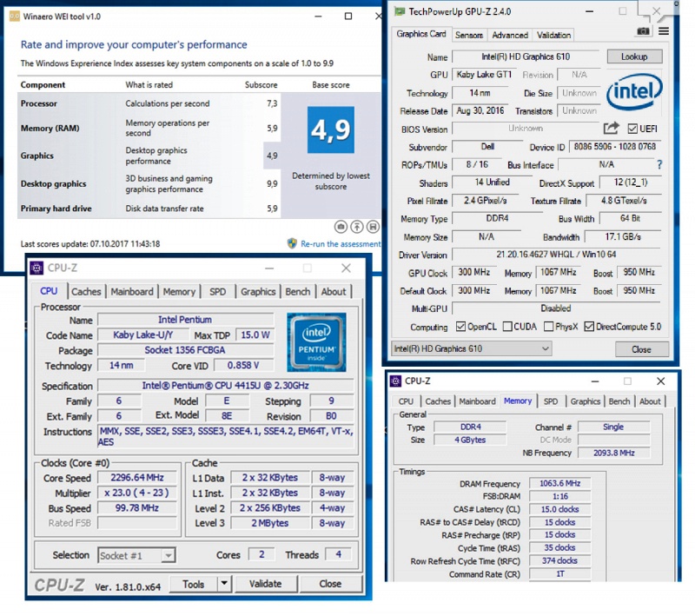Open About tab in the CPU-Z processor window
Viewport: 695px width, 616px height.
tap(334, 292)
